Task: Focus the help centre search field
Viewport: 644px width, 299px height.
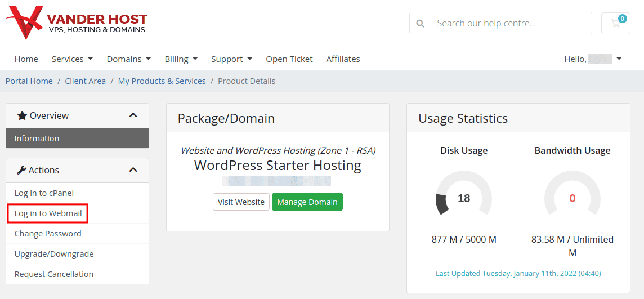Action: click(x=500, y=23)
